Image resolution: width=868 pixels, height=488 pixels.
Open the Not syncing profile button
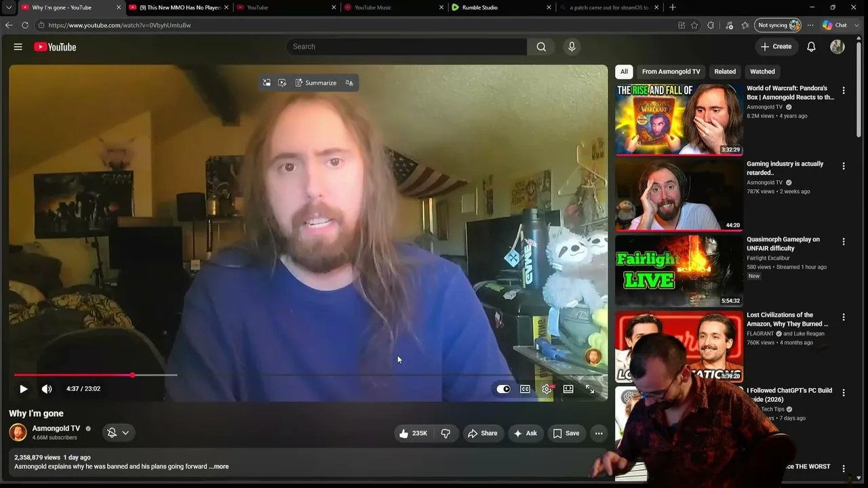tap(778, 25)
